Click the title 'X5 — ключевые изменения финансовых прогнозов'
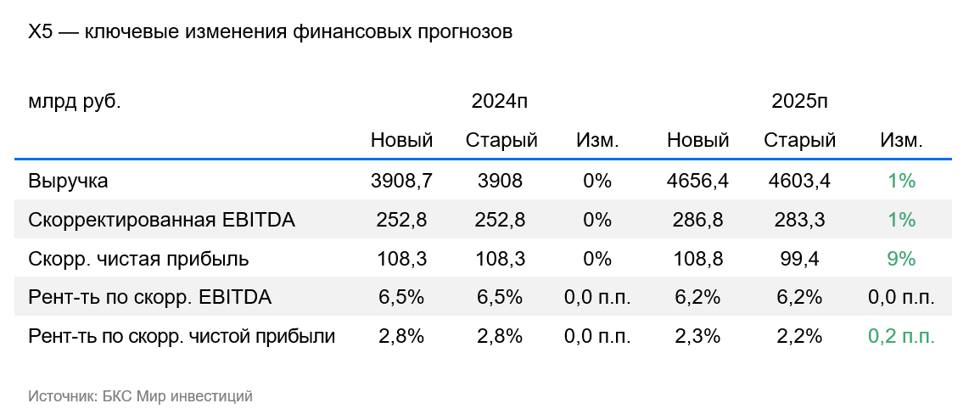 [270, 32]
